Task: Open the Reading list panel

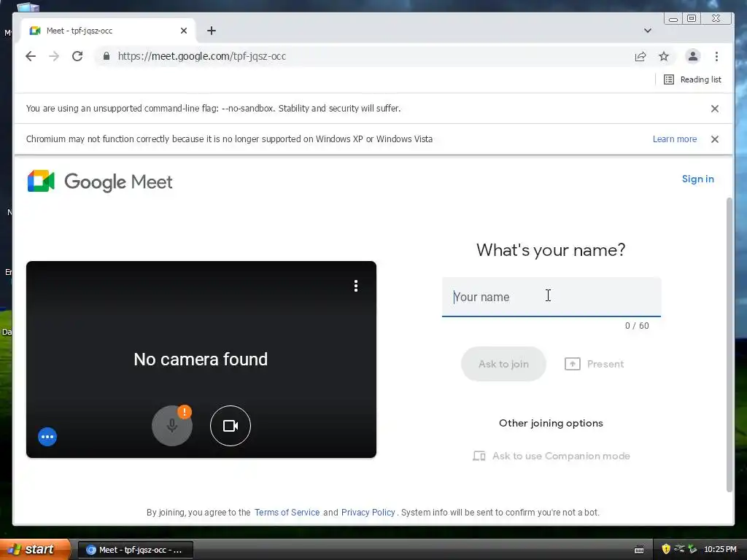Action: (x=692, y=79)
